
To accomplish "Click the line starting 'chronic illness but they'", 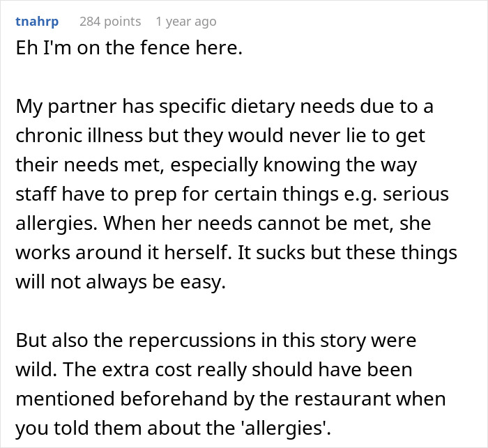I will click(x=220, y=136).
